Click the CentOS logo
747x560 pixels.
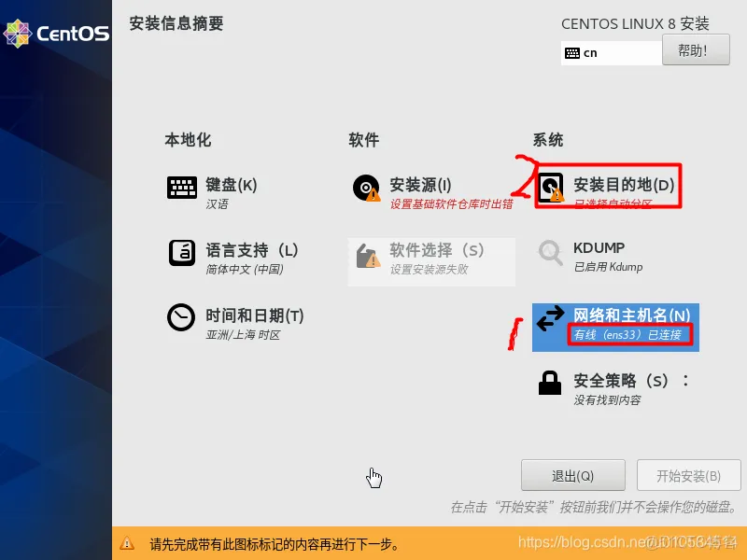point(56,34)
